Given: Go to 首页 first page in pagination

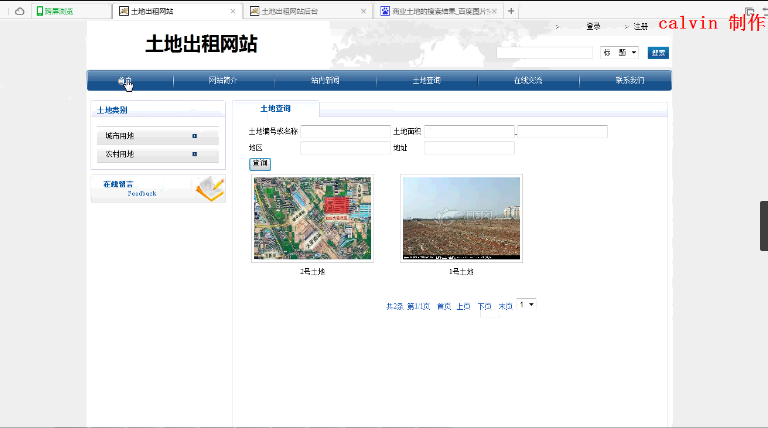Looking at the screenshot, I should (x=444, y=307).
